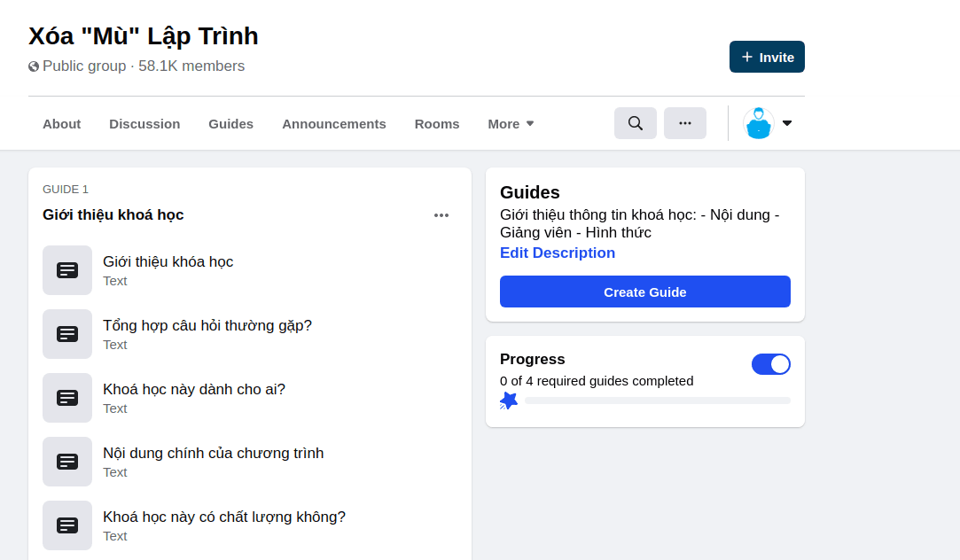Viewport: 960px width, 560px height.
Task: Click the Invite button
Action: 767,57
